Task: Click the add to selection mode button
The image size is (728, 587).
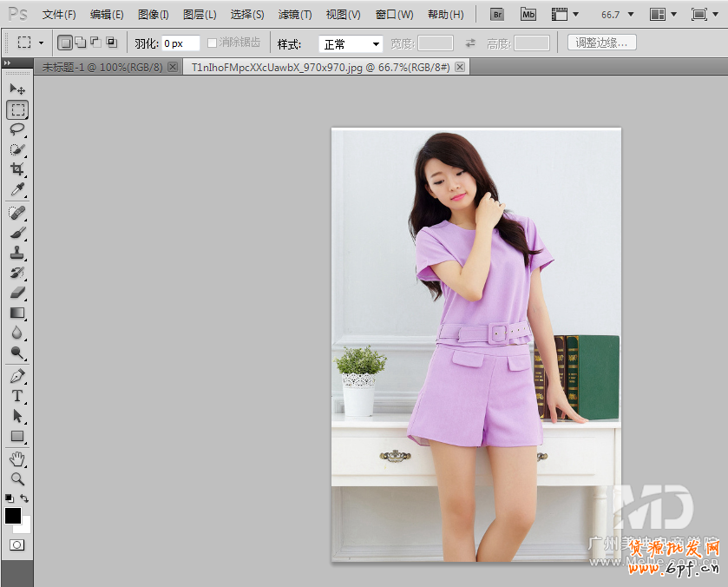Action: (x=80, y=43)
